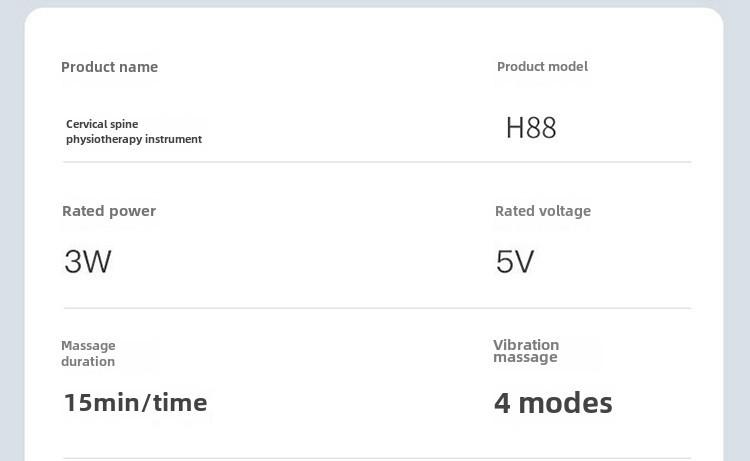The image size is (750, 461).
Task: Select the 5V voltage value
Action: pyautogui.click(x=515, y=262)
